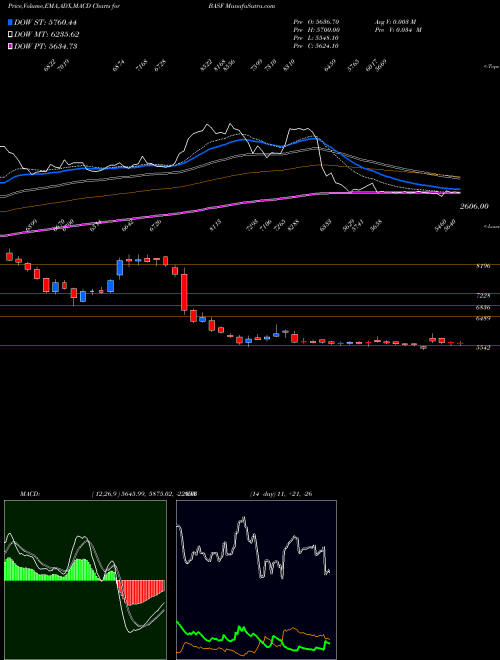Select the DOW ST: 5760.44 legend text

click(45, 22)
